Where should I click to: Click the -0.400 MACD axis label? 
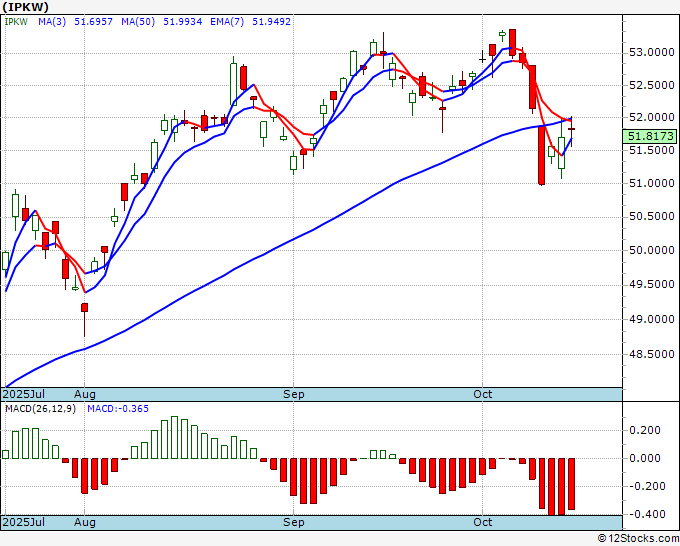(645, 514)
